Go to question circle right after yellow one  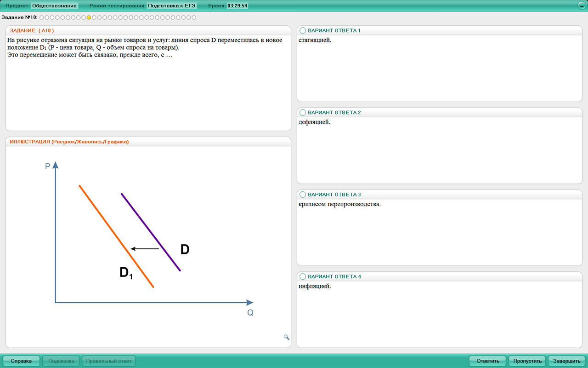click(x=94, y=17)
